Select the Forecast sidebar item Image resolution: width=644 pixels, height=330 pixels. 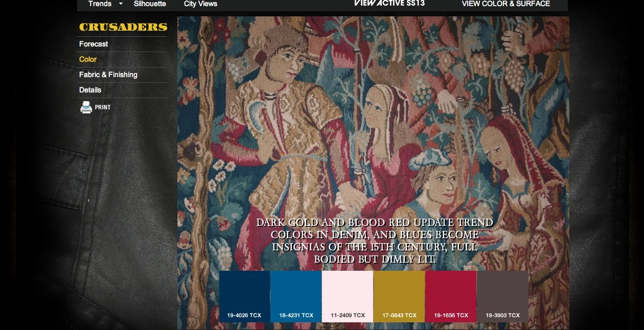(94, 44)
